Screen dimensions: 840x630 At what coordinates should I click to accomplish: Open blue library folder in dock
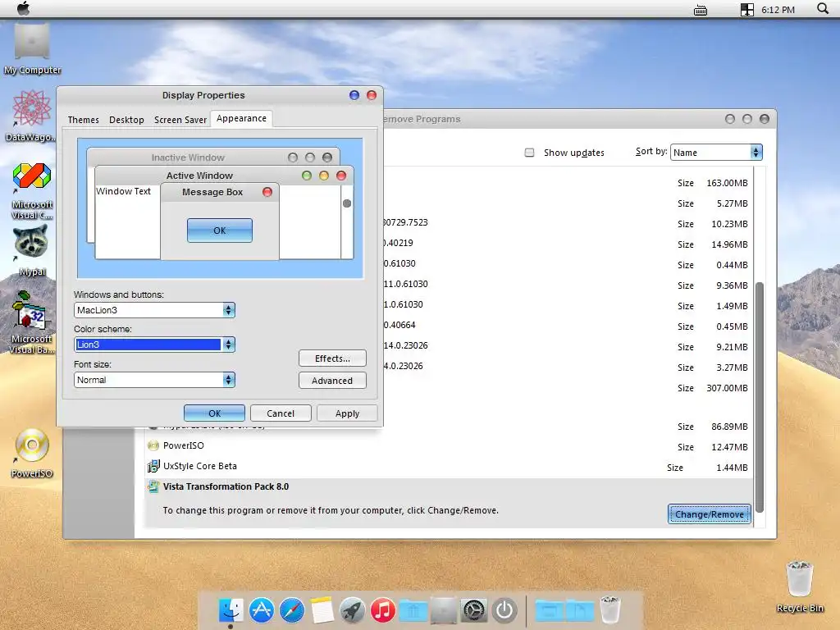click(413, 610)
